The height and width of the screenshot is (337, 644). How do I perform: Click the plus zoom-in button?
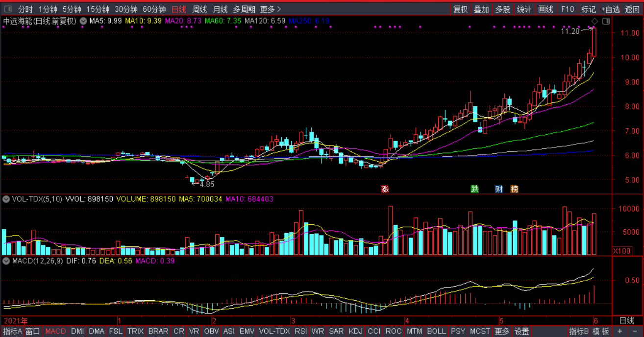tap(619, 332)
